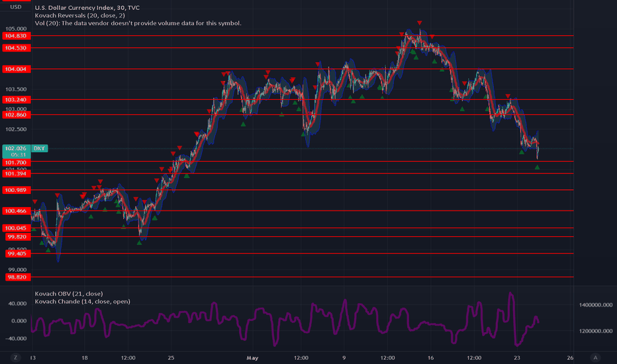Select the 101.394 price level label
This screenshot has width=617, height=364.
click(x=17, y=173)
